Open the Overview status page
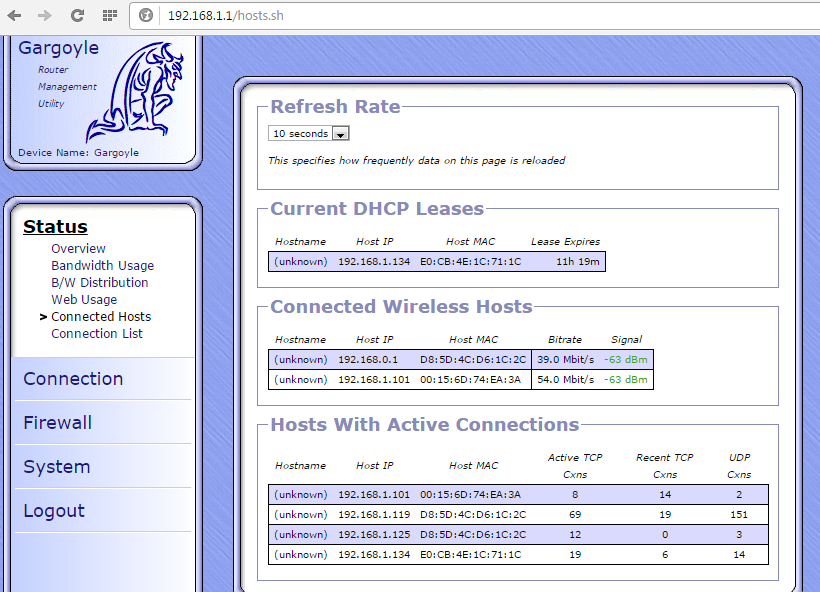Image resolution: width=820 pixels, height=592 pixels. coord(78,249)
